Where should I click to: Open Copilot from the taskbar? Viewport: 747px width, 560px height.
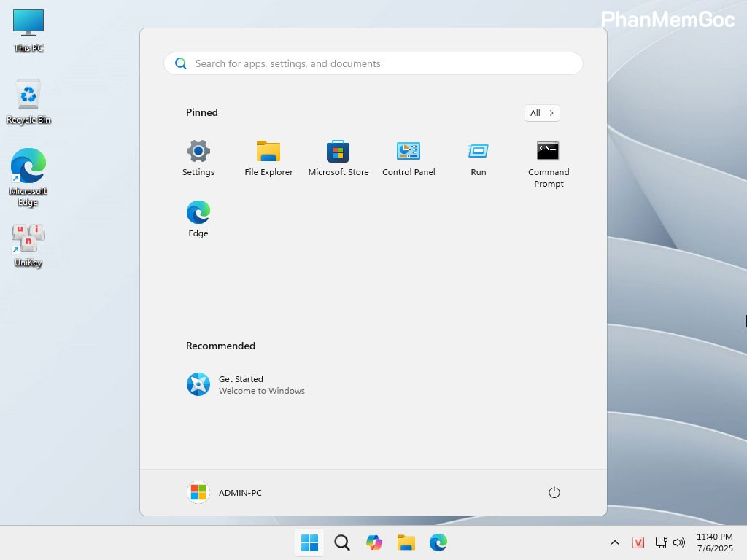[x=373, y=542]
